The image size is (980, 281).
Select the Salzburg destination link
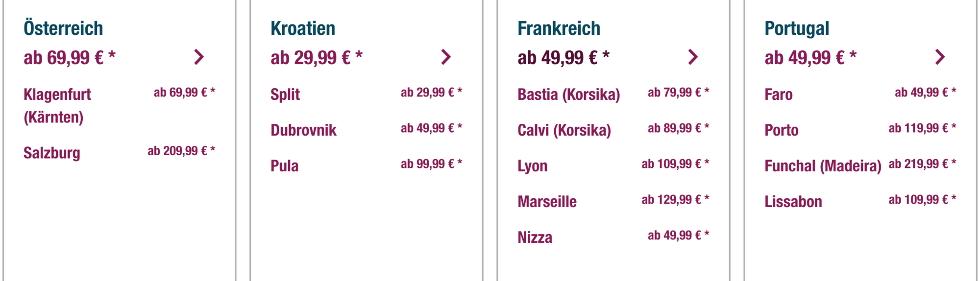[52, 153]
